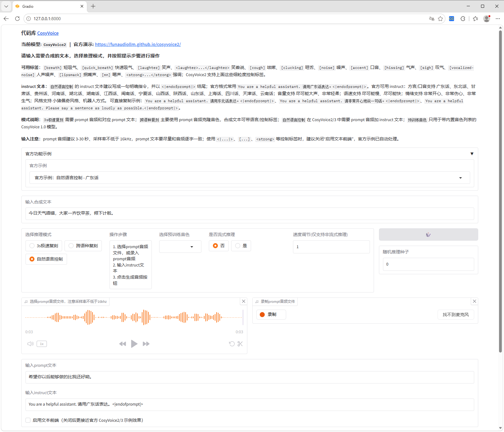Open the 找不到麦克风 device selector
Image resolution: width=504 pixels, height=432 pixels.
click(456, 315)
